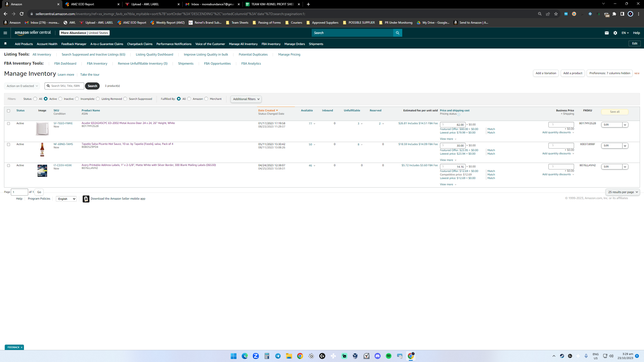Select the Search Suppressed status filter

coord(125,99)
